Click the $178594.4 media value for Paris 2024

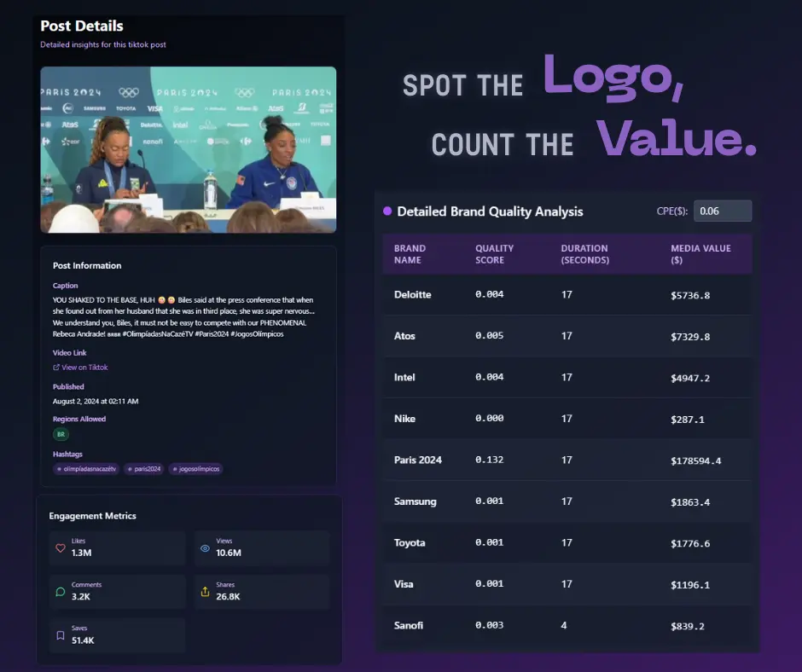point(695,461)
